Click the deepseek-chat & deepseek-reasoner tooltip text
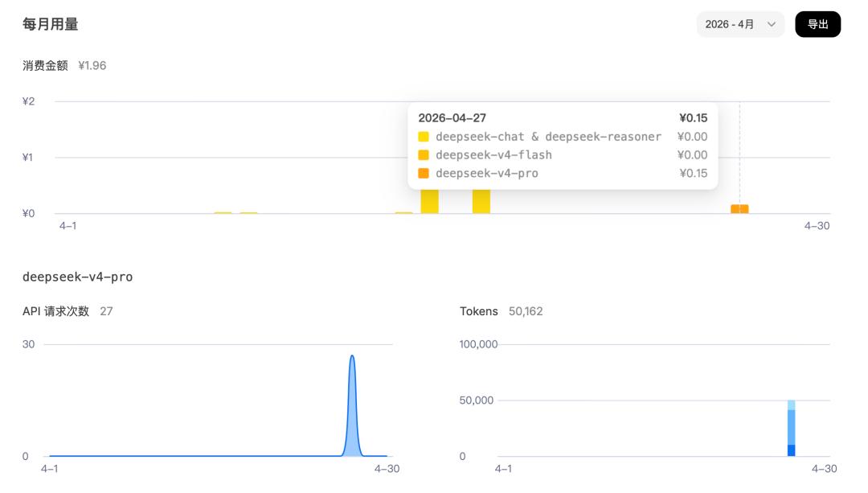This screenshot has height=493, width=868. pos(549,137)
